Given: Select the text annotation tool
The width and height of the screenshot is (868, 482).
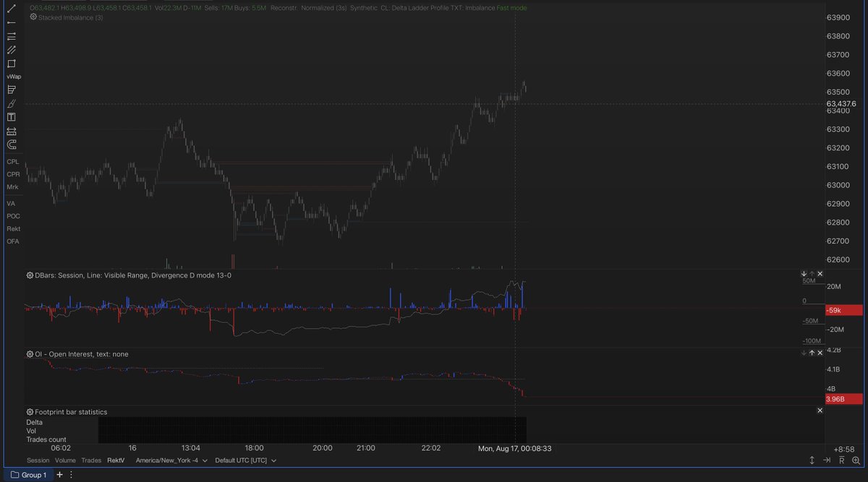Looking at the screenshot, I should (12, 117).
